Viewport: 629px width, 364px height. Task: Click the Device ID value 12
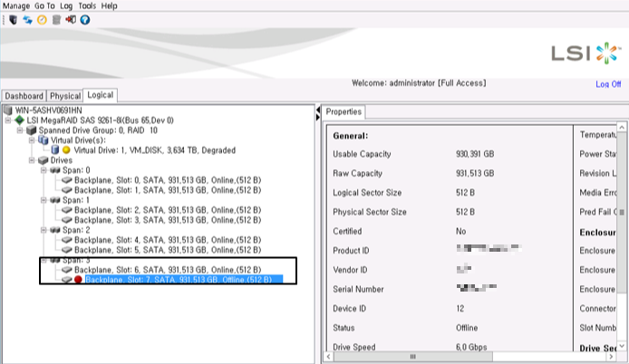[x=460, y=309]
